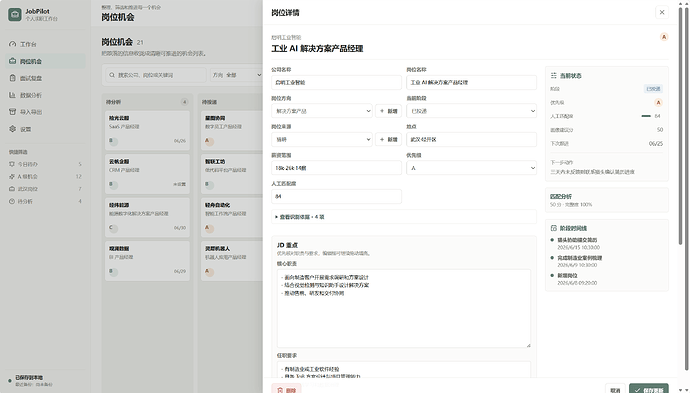
Task: Click the 匹配分析 card
Action: (607, 200)
